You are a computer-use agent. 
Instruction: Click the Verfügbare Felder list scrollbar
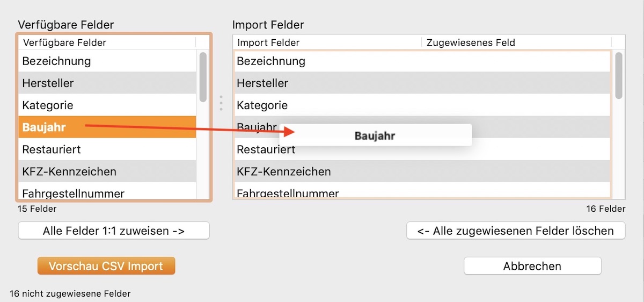(203, 76)
